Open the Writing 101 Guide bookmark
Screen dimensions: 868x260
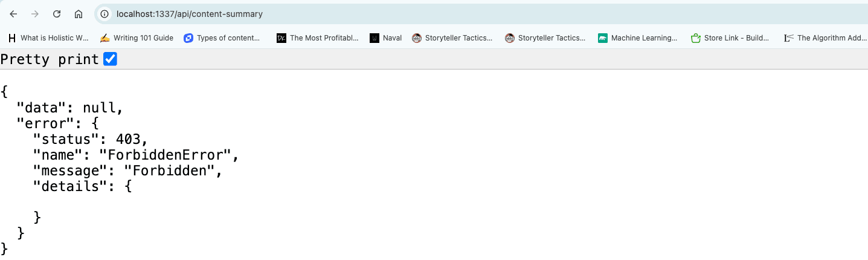click(x=137, y=37)
